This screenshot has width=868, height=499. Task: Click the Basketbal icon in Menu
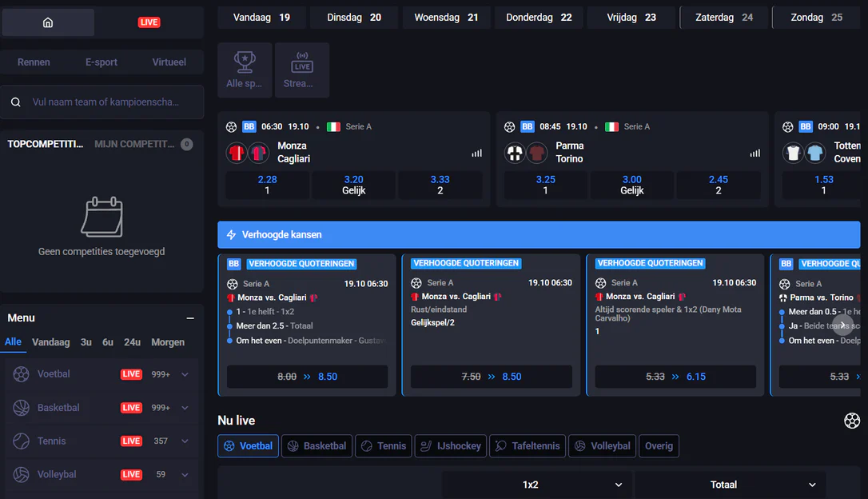pyautogui.click(x=21, y=408)
